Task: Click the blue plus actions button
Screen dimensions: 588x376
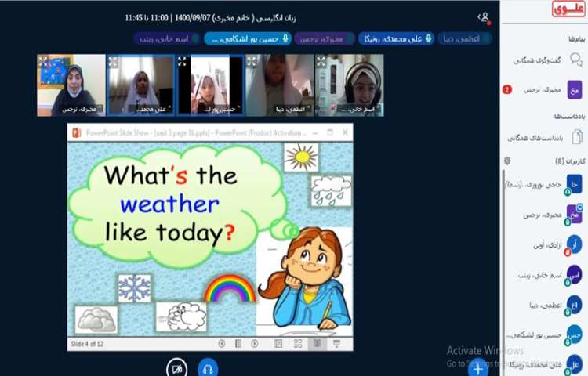Action: point(477,368)
